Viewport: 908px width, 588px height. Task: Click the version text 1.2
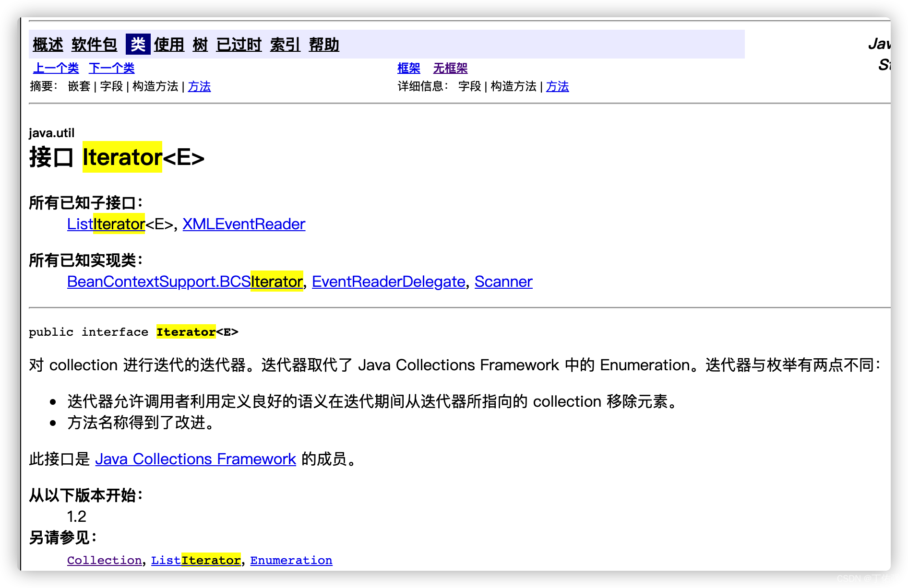pyautogui.click(x=76, y=517)
